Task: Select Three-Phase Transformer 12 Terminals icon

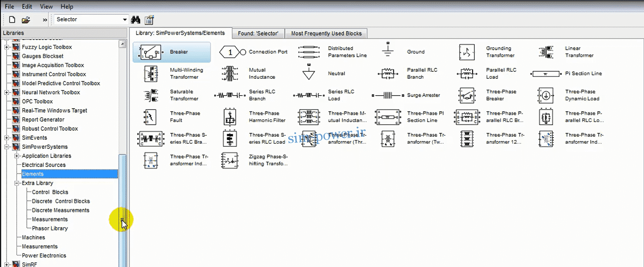Action: click(x=467, y=138)
